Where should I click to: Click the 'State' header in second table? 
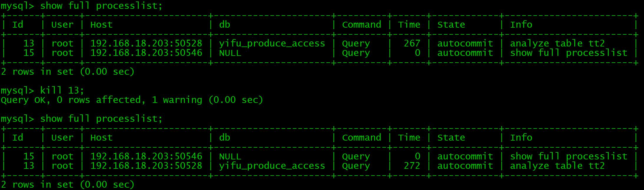(451, 138)
